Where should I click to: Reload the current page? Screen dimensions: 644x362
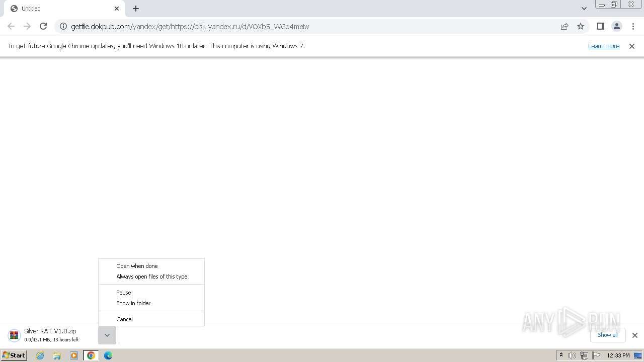pyautogui.click(x=43, y=26)
